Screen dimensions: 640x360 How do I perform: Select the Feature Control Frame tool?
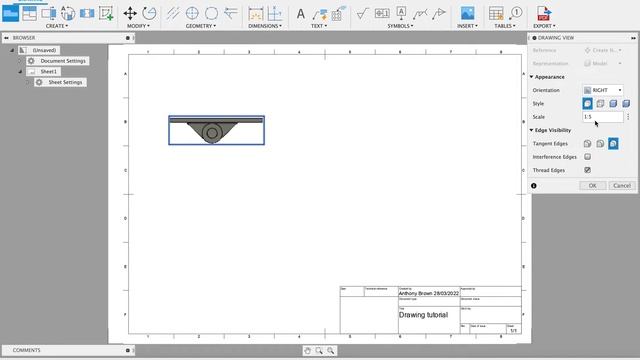click(x=382, y=13)
